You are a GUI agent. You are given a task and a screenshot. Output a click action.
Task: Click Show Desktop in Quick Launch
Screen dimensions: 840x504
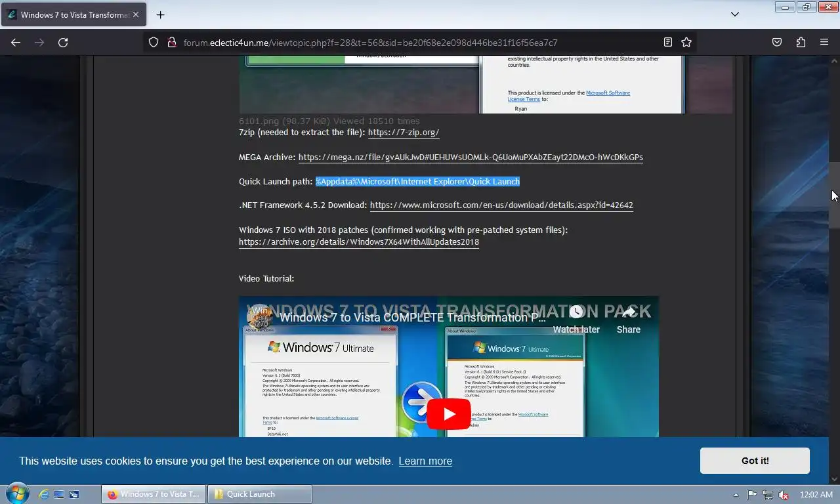click(x=59, y=494)
